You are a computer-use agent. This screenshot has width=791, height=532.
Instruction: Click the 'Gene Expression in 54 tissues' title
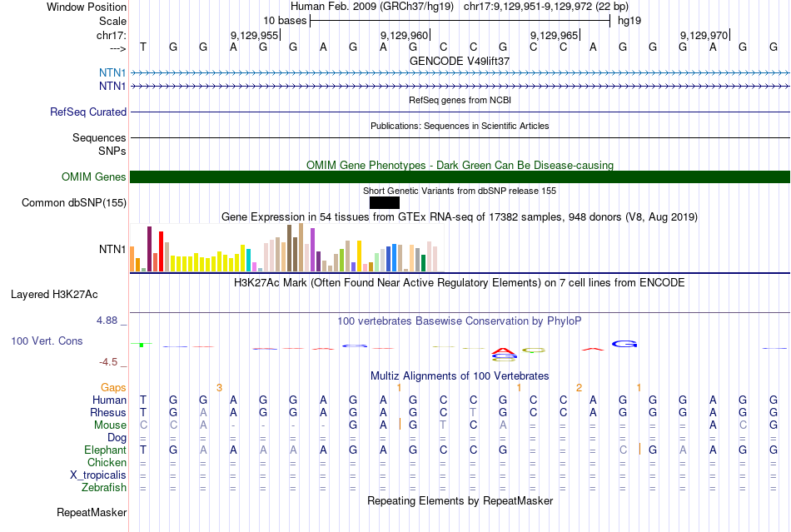point(460,216)
